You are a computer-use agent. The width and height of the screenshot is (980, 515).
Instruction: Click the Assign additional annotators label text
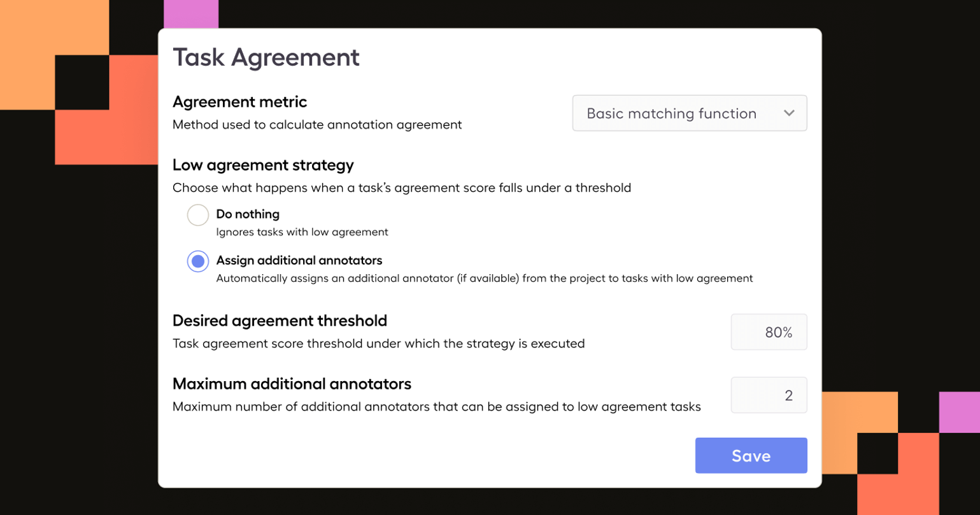click(299, 260)
